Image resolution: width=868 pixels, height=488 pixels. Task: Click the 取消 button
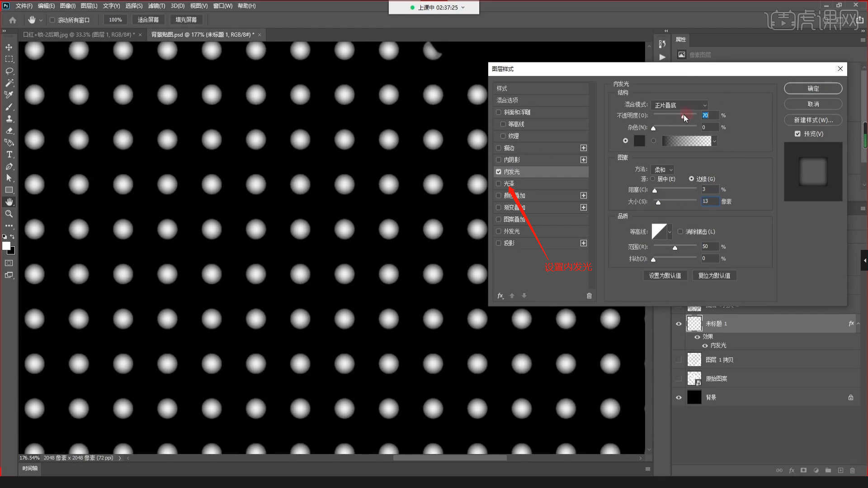coord(813,104)
